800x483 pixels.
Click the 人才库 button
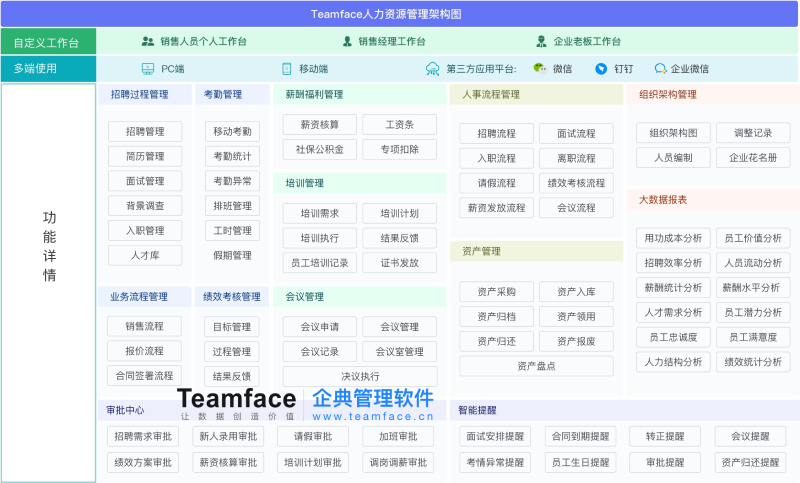[x=145, y=256]
